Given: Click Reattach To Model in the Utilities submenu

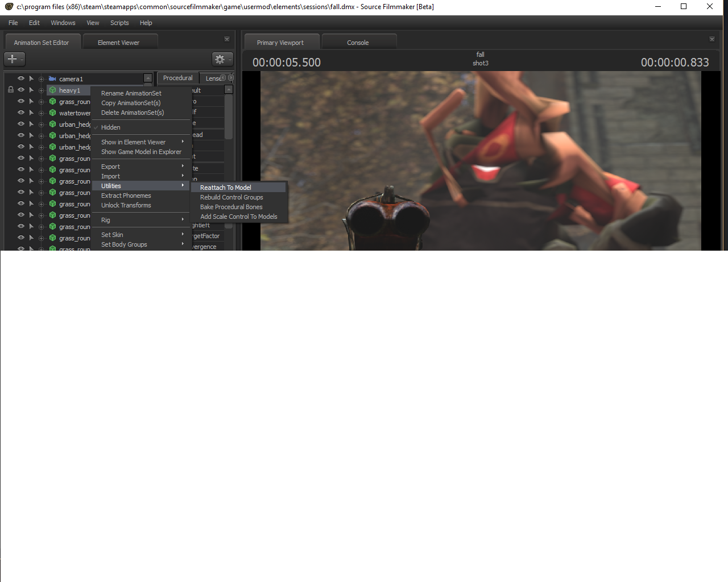Looking at the screenshot, I should point(239,188).
